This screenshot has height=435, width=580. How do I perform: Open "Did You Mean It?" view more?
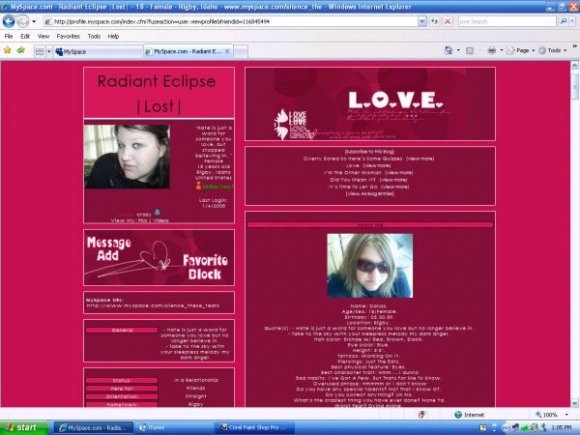click(394, 180)
